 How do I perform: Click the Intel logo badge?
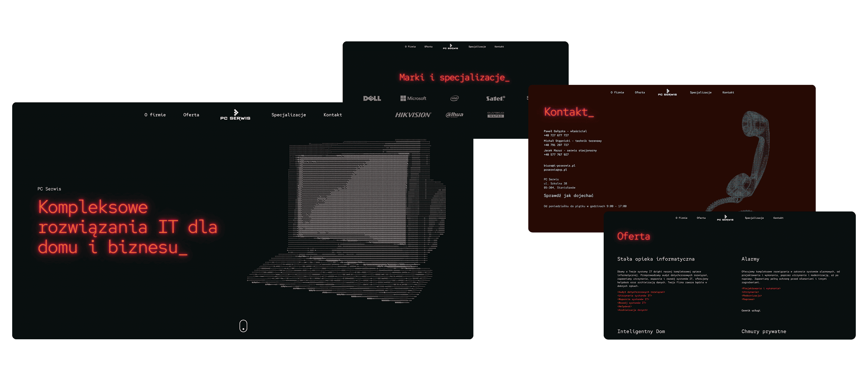(x=455, y=98)
